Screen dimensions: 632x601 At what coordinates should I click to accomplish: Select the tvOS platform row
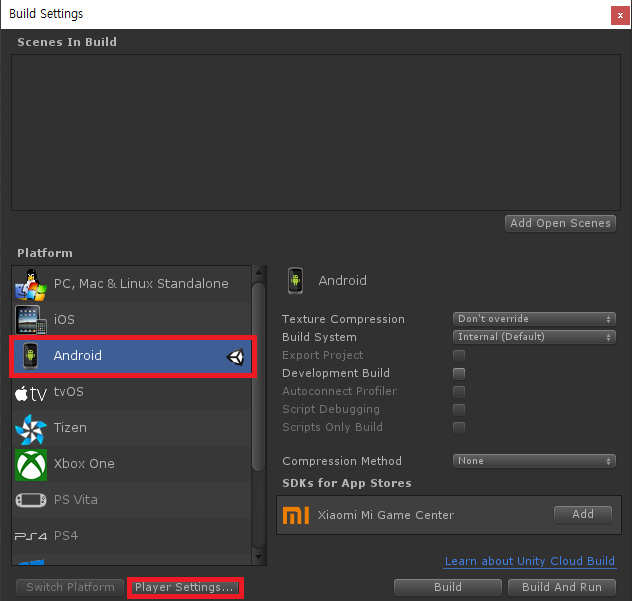pos(132,392)
